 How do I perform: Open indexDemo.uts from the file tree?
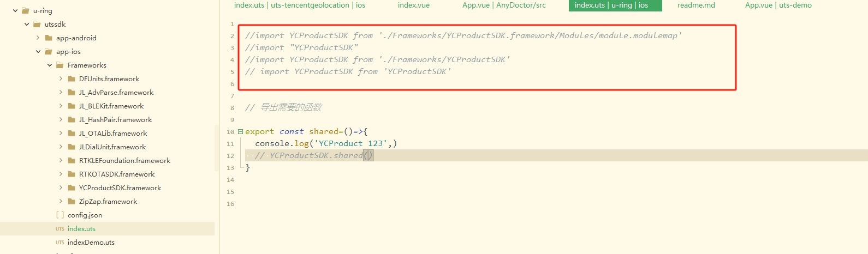tap(91, 243)
